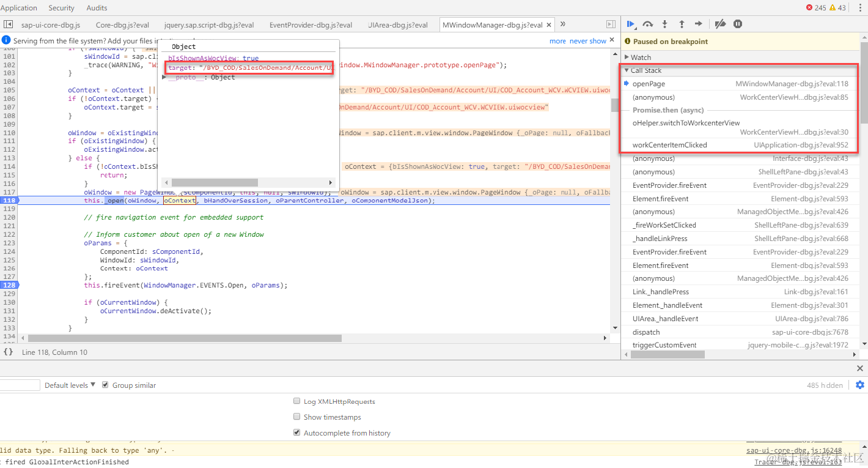Click the yellow warning count icon

pyautogui.click(x=832, y=8)
